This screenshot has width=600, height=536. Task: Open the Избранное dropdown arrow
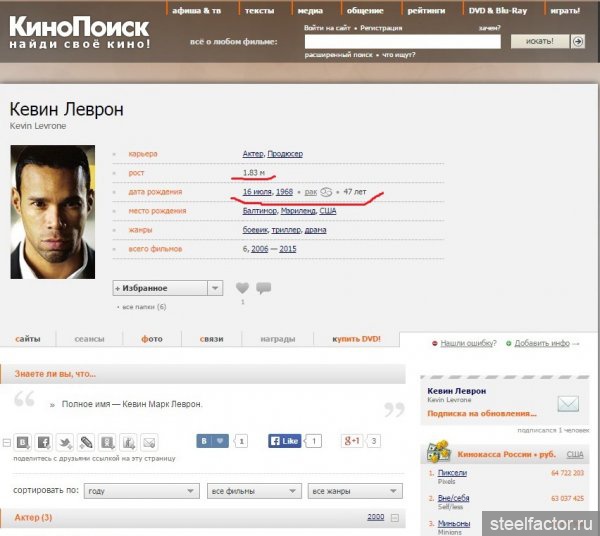point(215,288)
